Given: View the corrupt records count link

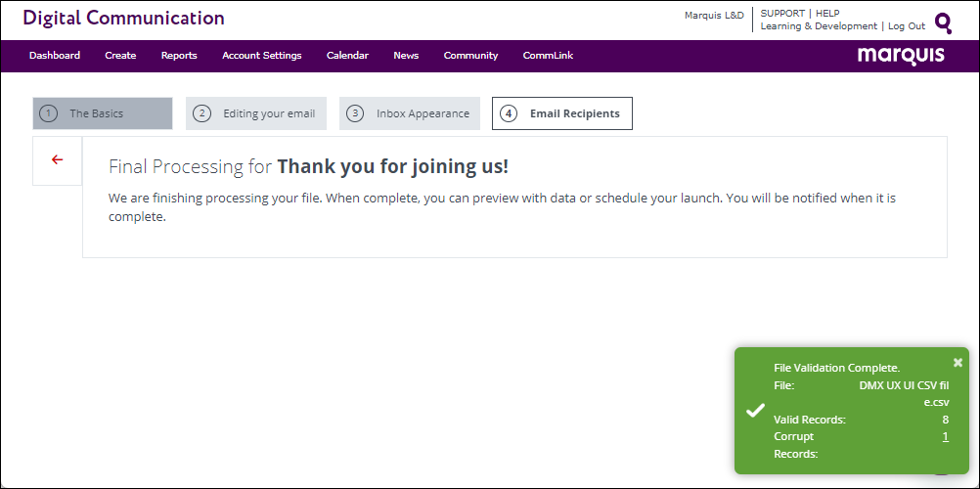Looking at the screenshot, I should [945, 436].
